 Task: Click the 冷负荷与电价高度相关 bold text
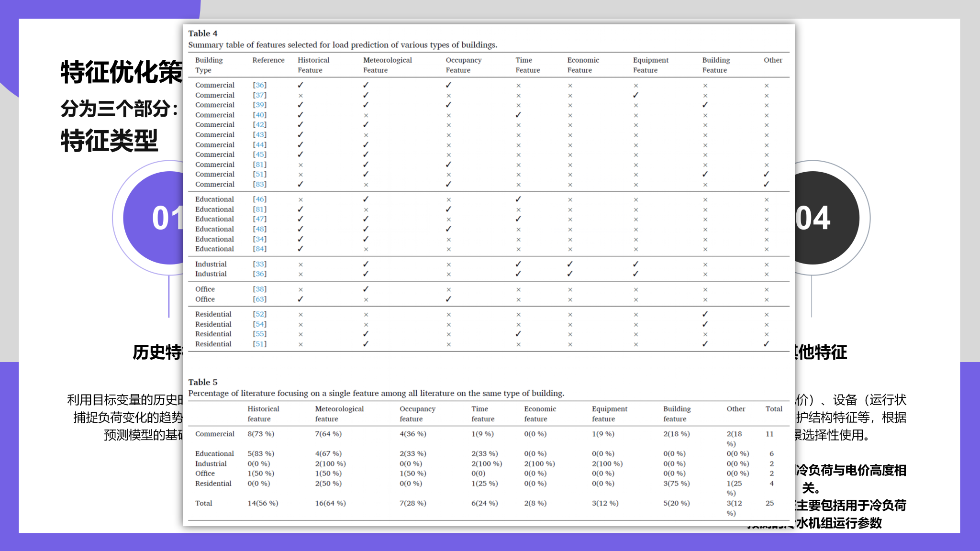850,471
